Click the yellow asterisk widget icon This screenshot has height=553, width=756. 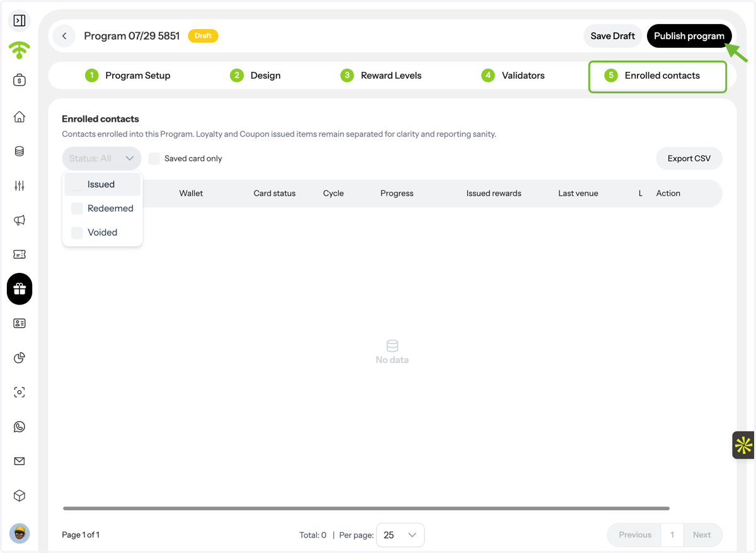click(743, 445)
